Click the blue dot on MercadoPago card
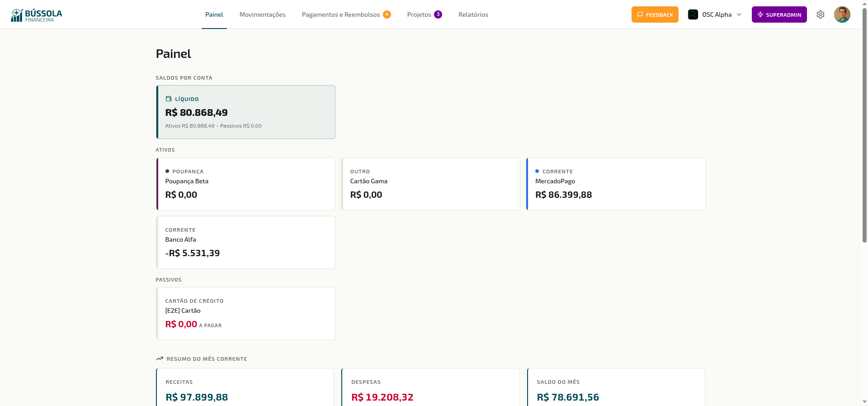The width and height of the screenshot is (868, 406). [x=537, y=171]
